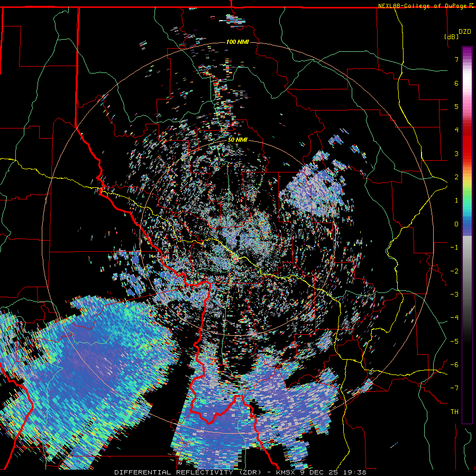Click the [dB] unit label

[451, 36]
